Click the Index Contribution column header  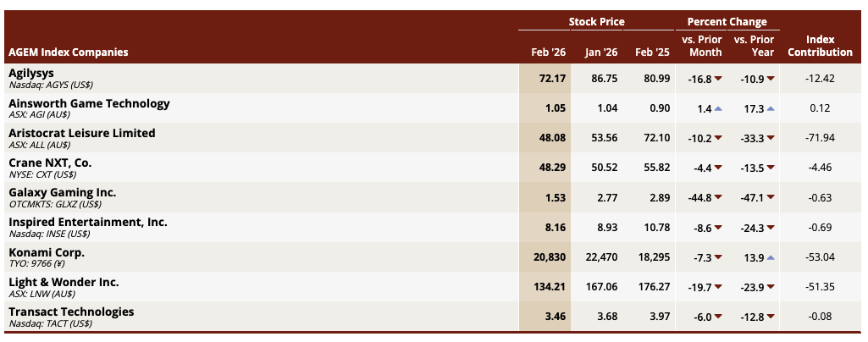821,46
